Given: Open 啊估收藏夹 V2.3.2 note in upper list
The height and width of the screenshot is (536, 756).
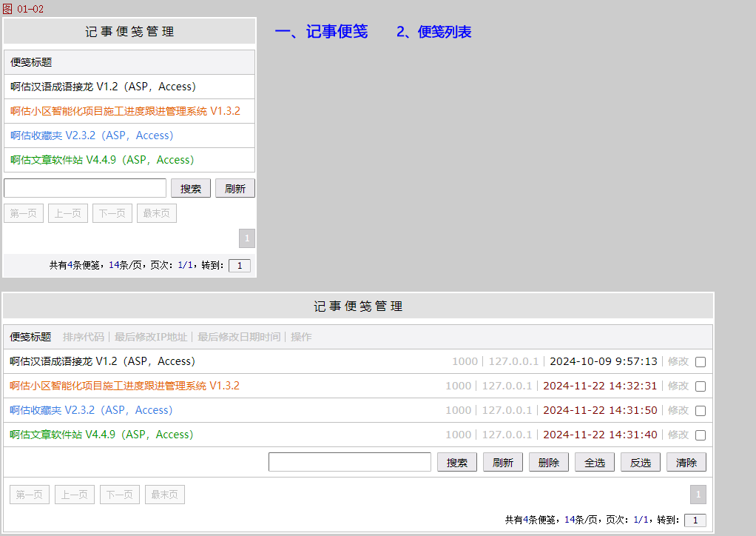Looking at the screenshot, I should [x=92, y=135].
